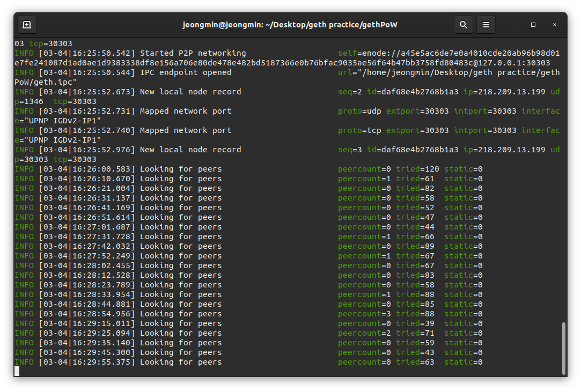Click the proto=tcp mapped port entry
The width and height of the screenshot is (581, 392).
(x=359, y=130)
